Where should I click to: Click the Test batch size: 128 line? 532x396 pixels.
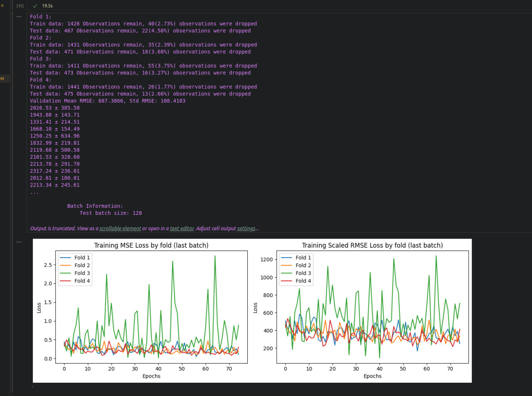click(x=111, y=213)
